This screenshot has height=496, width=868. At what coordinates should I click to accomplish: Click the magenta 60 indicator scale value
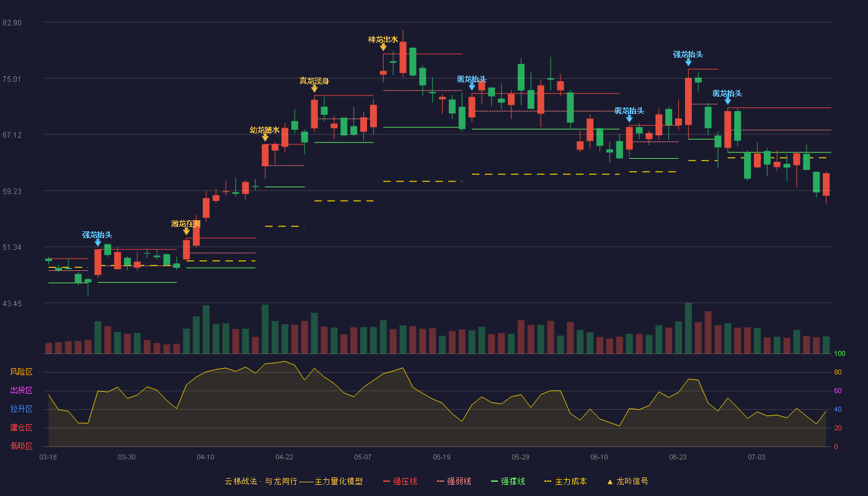(838, 391)
